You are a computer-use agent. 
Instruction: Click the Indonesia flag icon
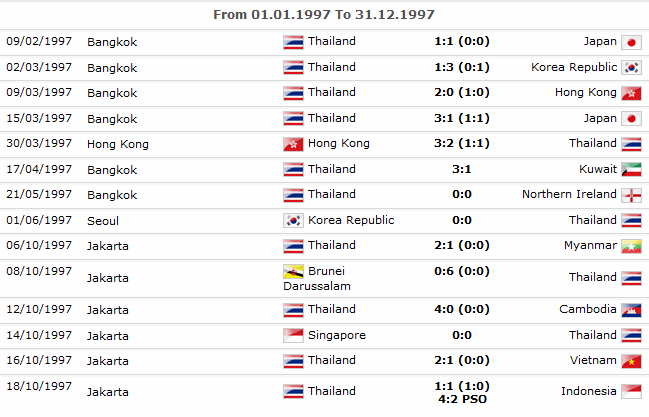pos(631,392)
